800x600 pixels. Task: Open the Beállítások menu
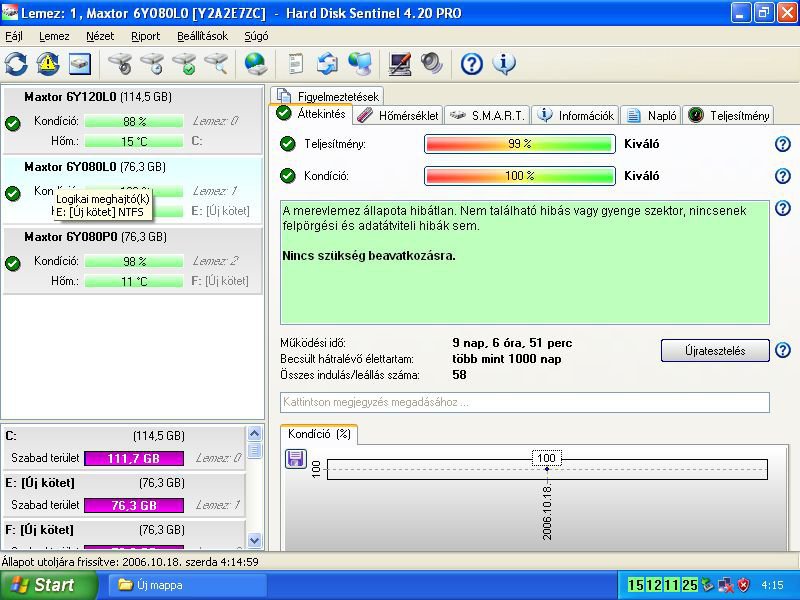tap(203, 36)
